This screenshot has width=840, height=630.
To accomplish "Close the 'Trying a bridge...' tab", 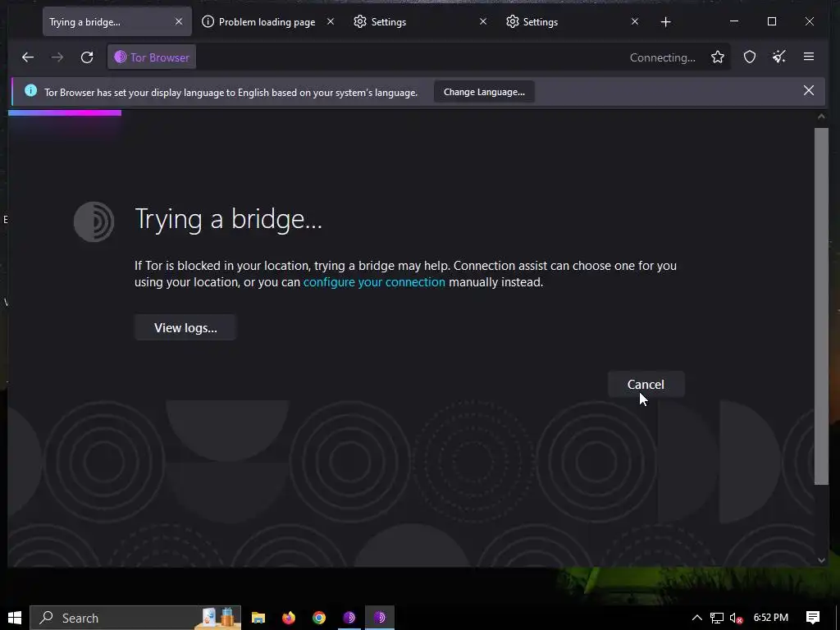I will [178, 21].
